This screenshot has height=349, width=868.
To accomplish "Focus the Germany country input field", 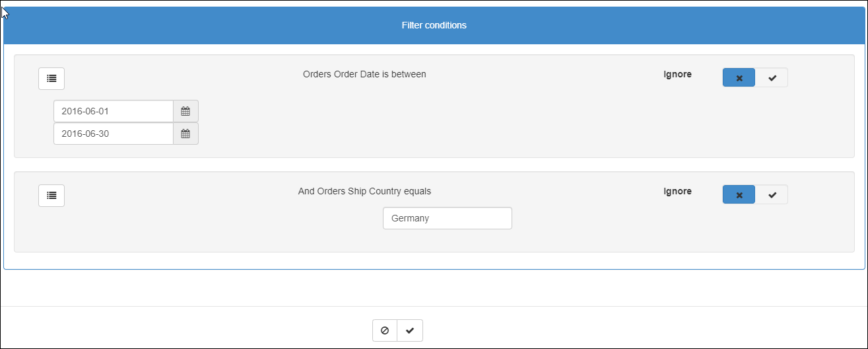I will (447, 218).
